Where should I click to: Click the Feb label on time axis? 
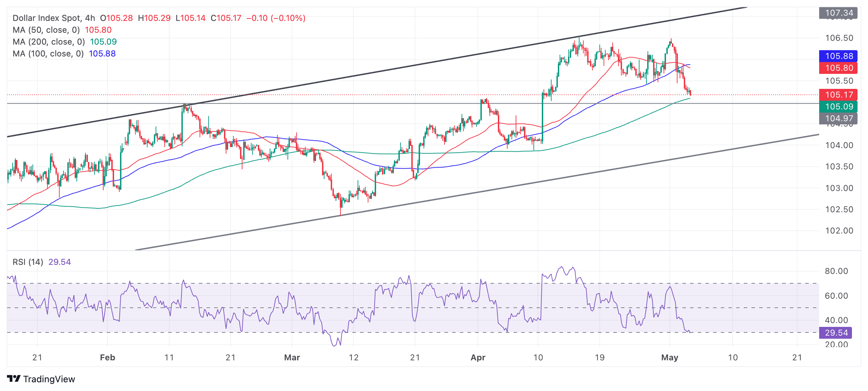[107, 358]
